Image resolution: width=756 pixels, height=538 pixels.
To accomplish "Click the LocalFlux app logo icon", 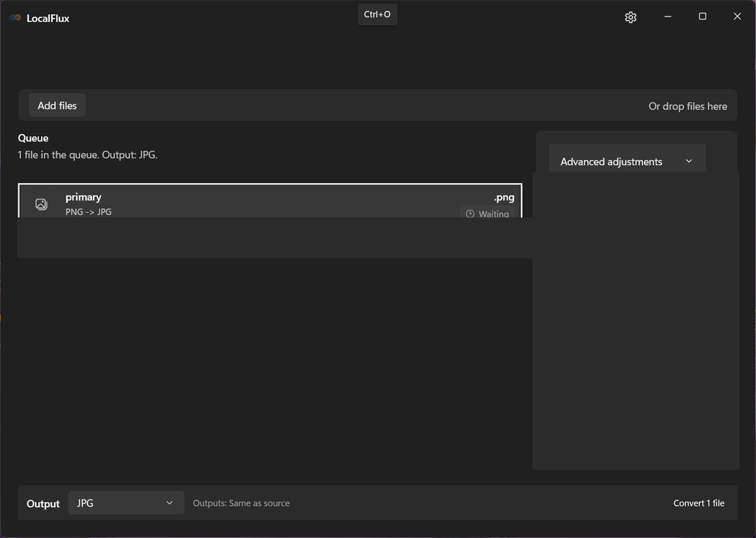I will [x=15, y=18].
